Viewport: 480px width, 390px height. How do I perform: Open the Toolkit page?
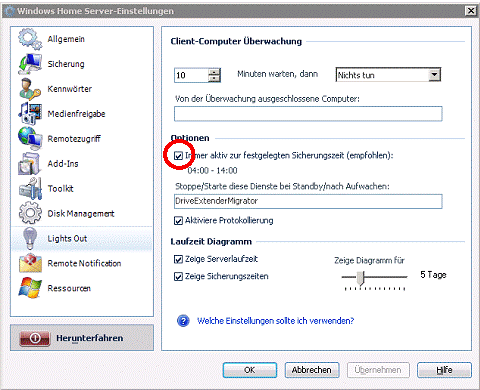click(82, 188)
